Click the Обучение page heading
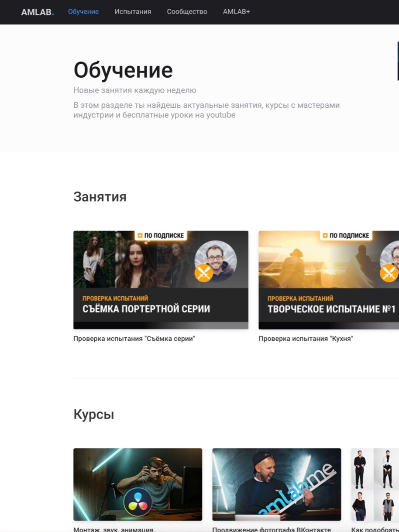The image size is (399, 532). tap(123, 70)
